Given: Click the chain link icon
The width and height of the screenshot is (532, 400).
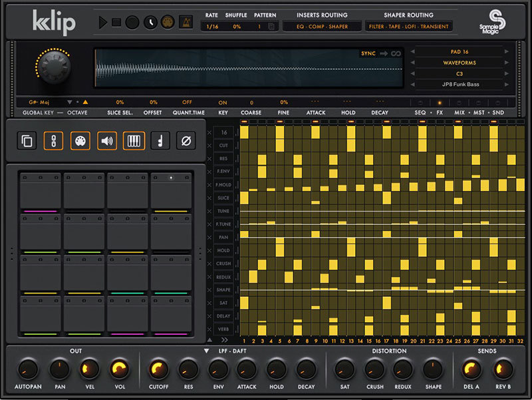Looking at the screenshot, I should 53,141.
